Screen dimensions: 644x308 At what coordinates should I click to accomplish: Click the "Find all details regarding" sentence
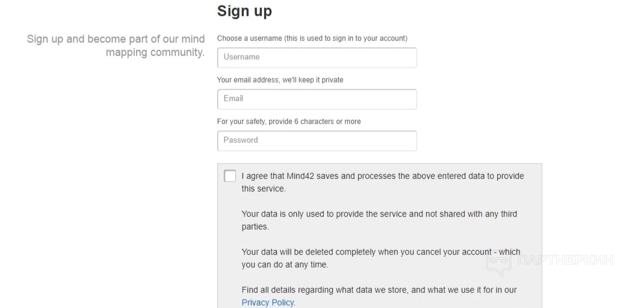coord(379,290)
